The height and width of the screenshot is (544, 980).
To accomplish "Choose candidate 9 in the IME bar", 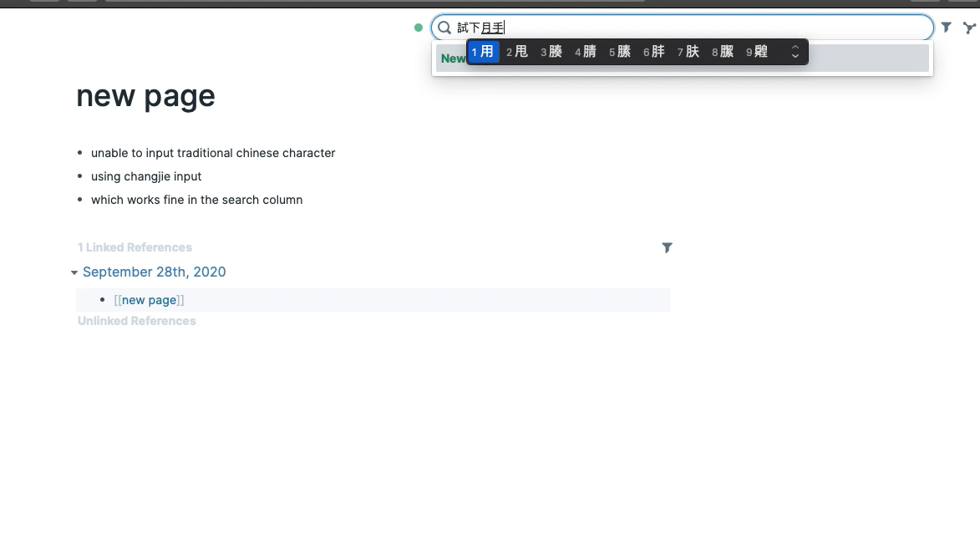I will [757, 52].
